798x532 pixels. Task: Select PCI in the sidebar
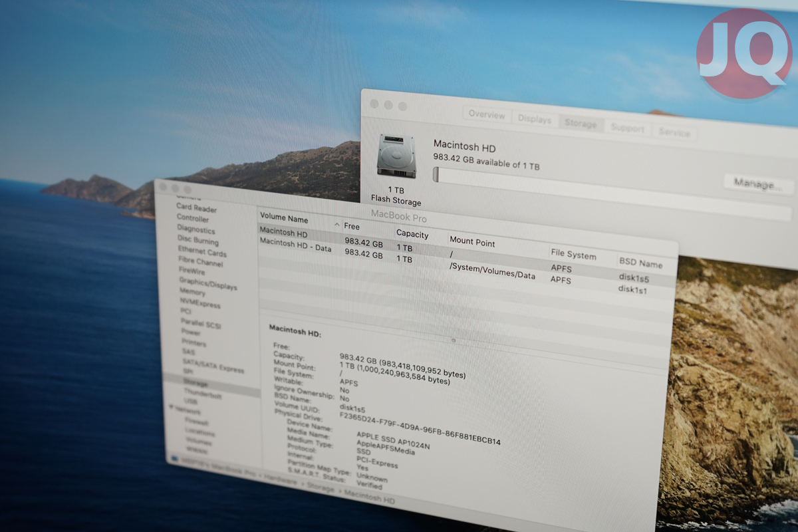point(186,311)
